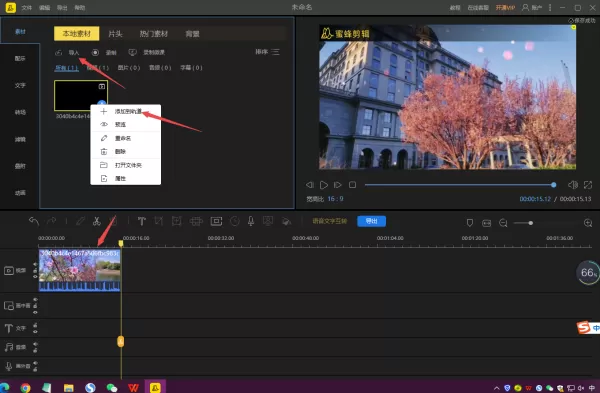Open WPS from the taskbar
This screenshot has height=393, width=600.
133,388
